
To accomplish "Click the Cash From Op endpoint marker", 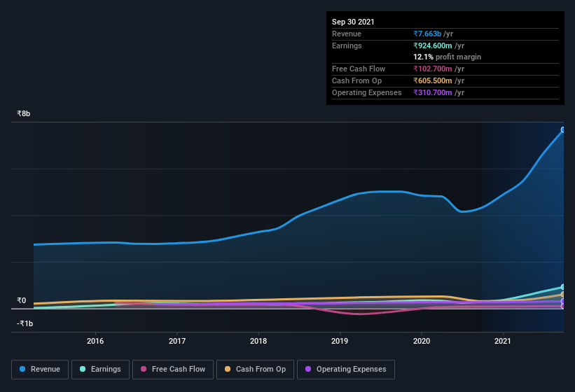I will [x=563, y=295].
